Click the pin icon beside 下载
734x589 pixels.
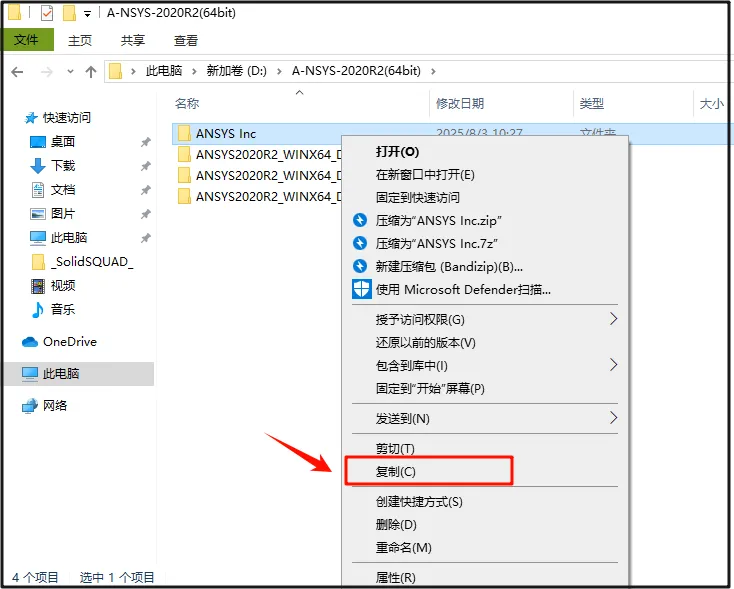coord(146,166)
